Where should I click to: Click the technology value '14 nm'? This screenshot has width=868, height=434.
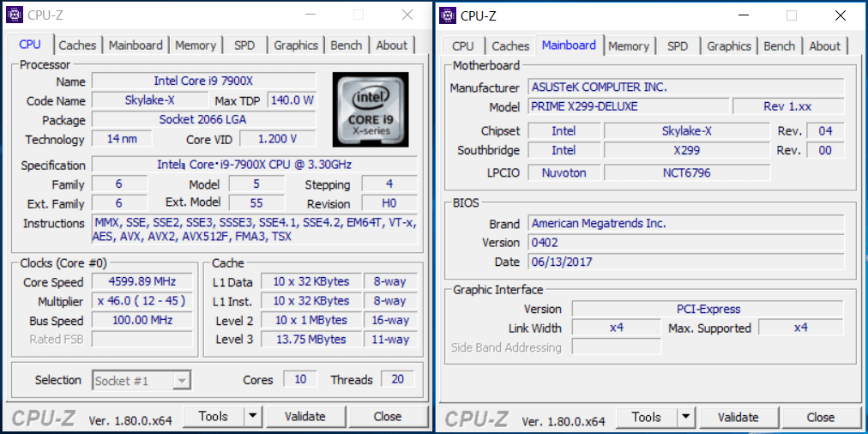[x=122, y=138]
